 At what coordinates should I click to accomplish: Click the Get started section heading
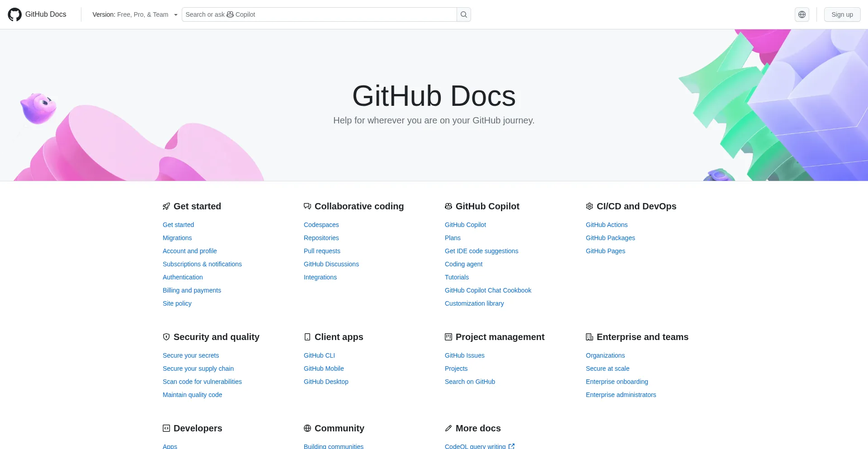click(x=197, y=206)
